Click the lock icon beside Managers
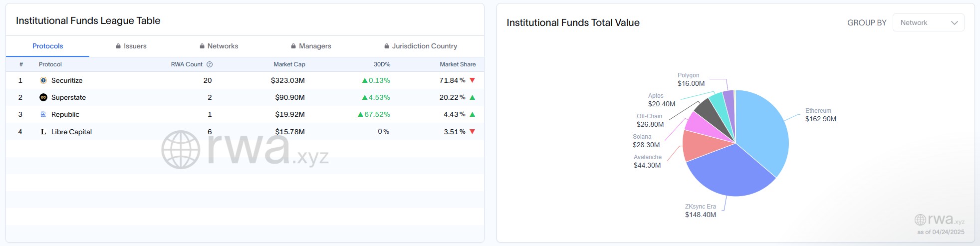The image size is (980, 246). (x=293, y=46)
